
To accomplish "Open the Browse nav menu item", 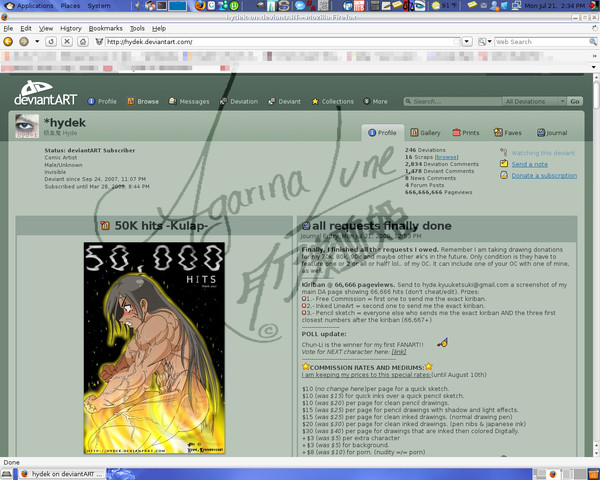I will [x=143, y=101].
